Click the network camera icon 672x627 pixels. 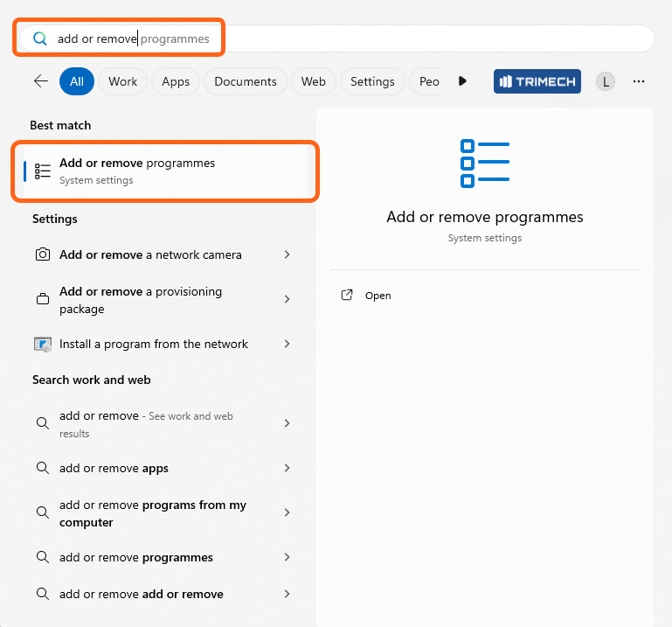pos(42,254)
